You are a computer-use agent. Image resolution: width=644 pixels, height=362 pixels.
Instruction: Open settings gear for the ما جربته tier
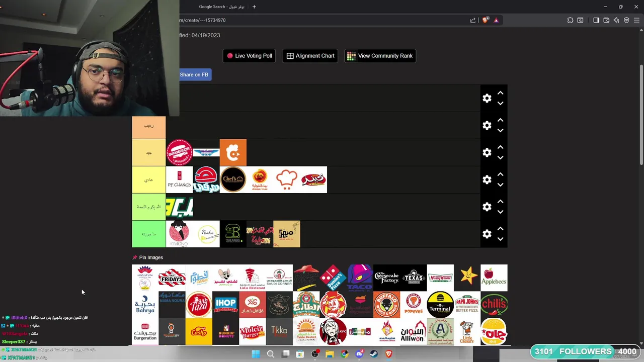tap(487, 234)
